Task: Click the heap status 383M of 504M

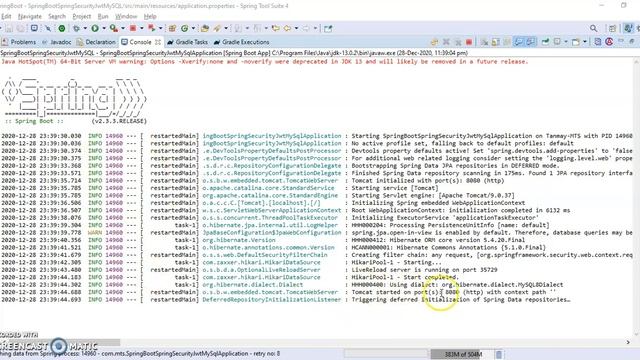Action: pos(463,354)
